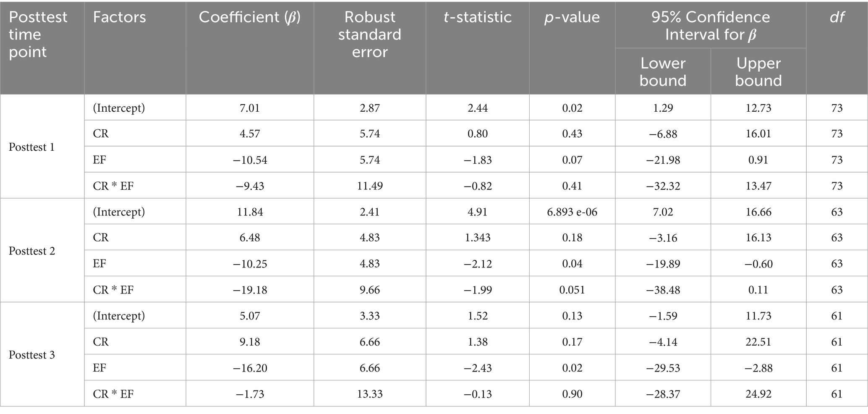
Task: Select the p-value cell "6.893 e-06"
Action: pos(572,212)
